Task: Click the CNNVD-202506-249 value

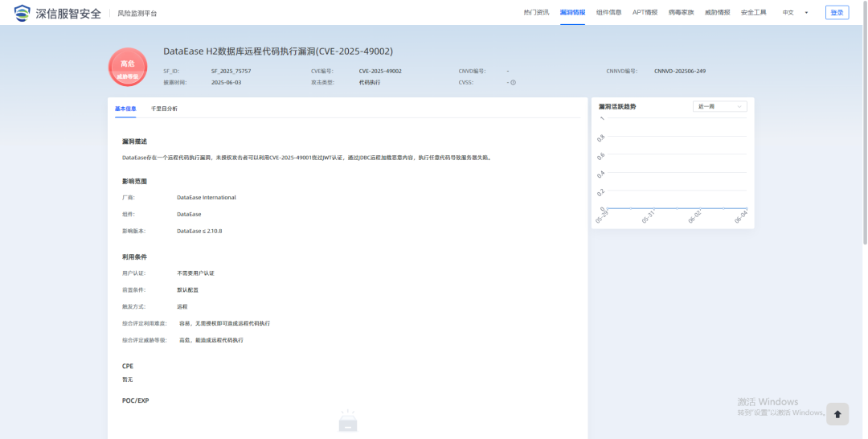Action: pyautogui.click(x=680, y=72)
